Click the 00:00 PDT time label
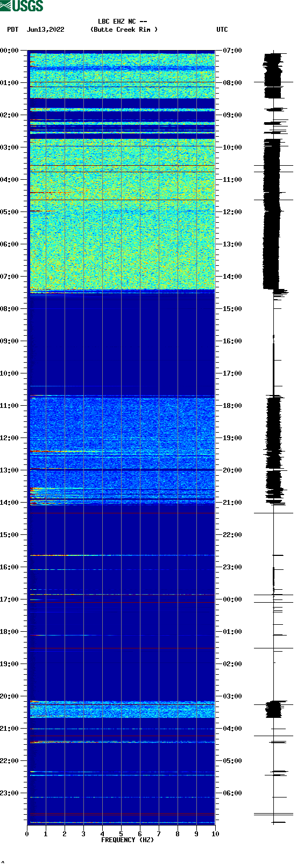This screenshot has height=868, width=297. 10,51
